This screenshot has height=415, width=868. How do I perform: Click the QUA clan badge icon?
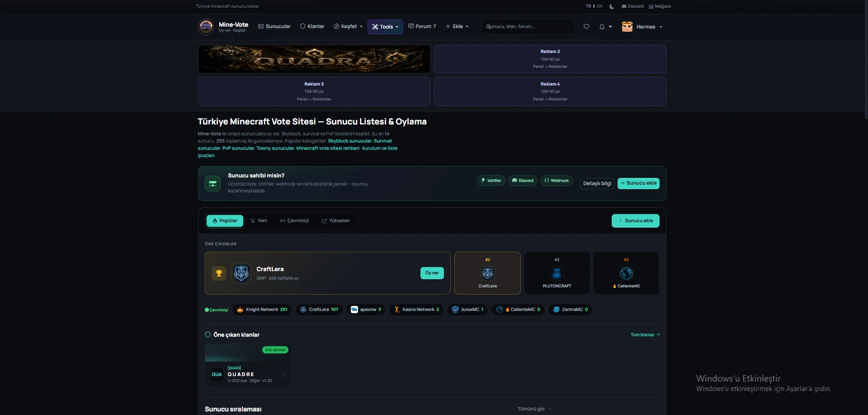pyautogui.click(x=217, y=375)
